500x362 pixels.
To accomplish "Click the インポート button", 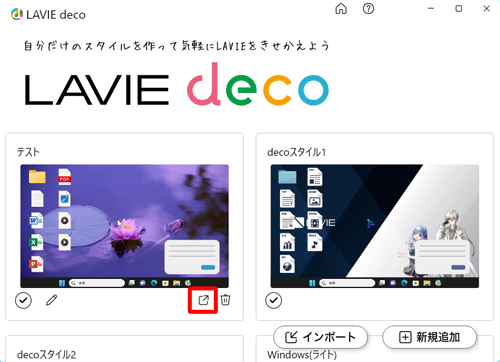I will click(x=320, y=337).
